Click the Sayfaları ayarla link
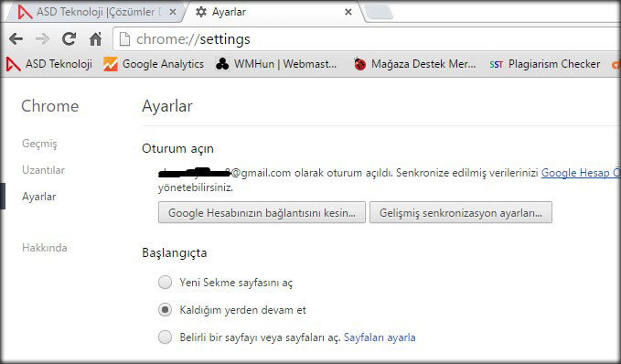 coord(380,337)
